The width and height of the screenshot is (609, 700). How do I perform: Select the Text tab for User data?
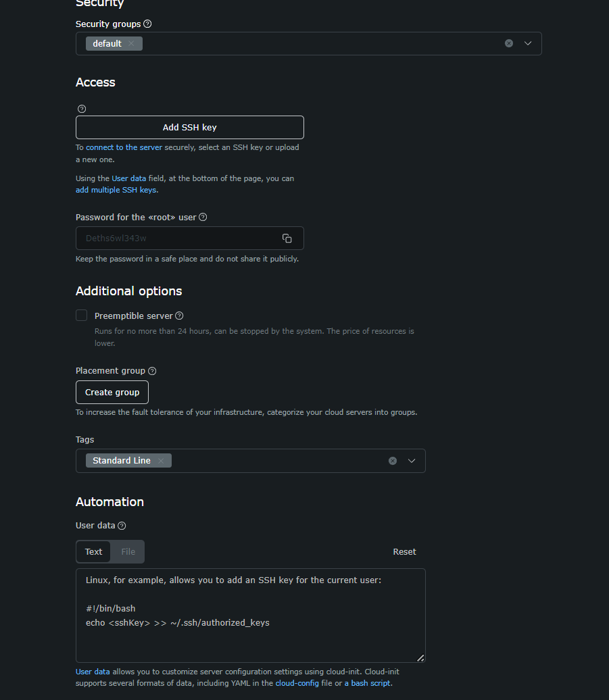(x=94, y=552)
